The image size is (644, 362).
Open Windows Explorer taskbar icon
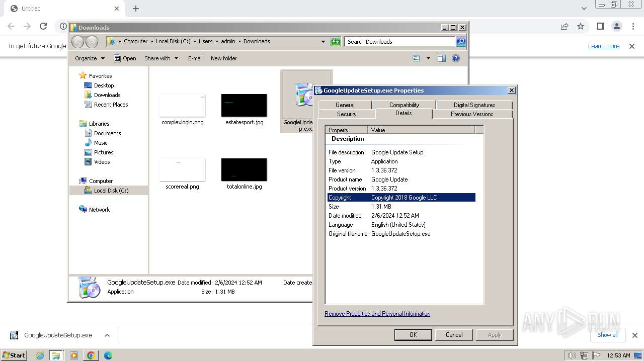[56, 355]
